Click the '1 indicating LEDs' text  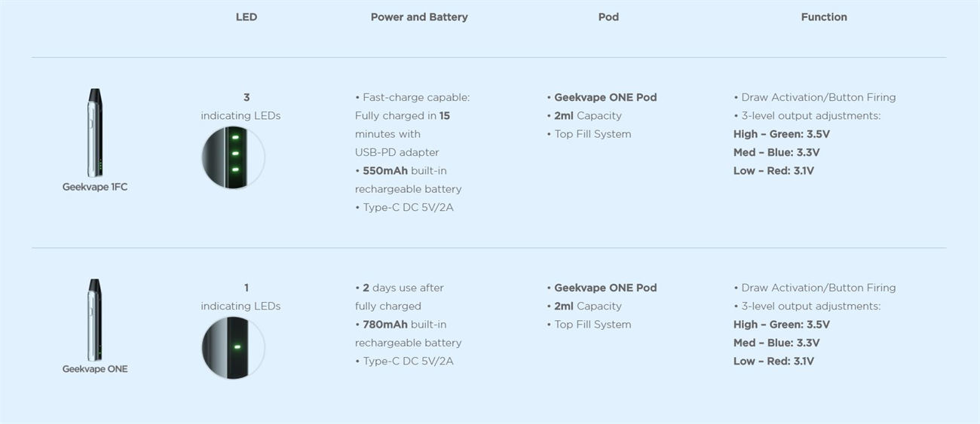pyautogui.click(x=240, y=297)
